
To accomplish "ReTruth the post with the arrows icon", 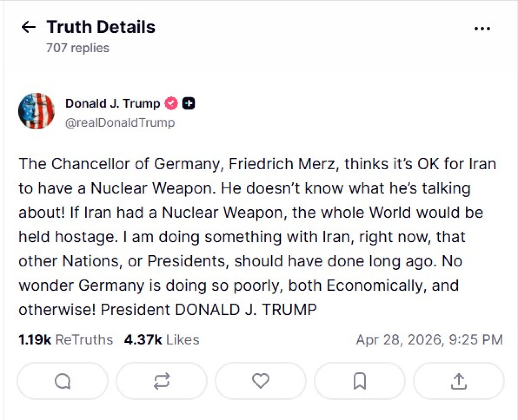I will tap(161, 381).
